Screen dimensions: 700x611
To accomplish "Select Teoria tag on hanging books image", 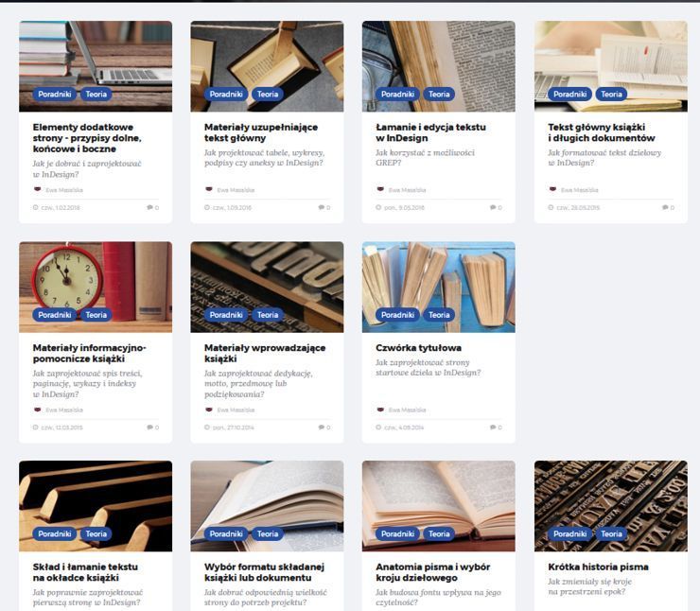I will click(x=268, y=95).
